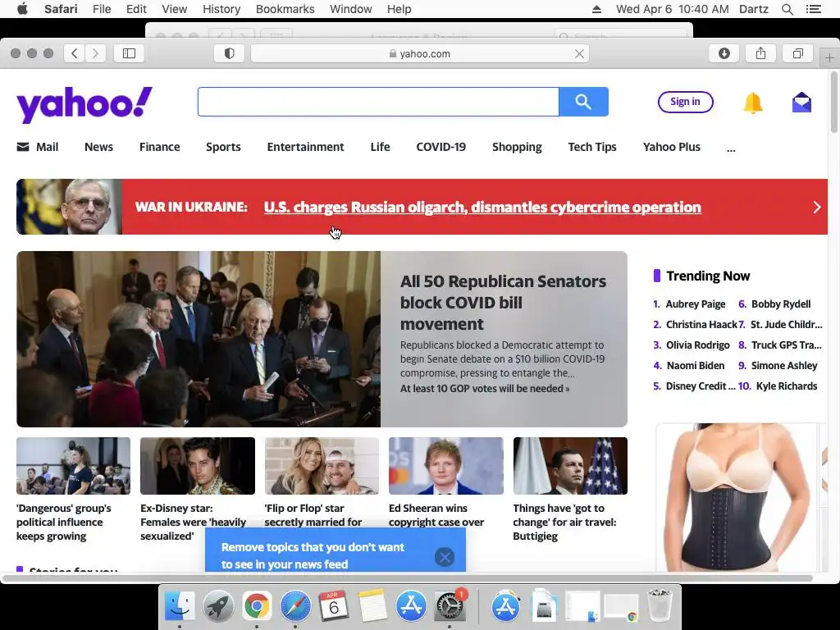Open Finder from the Dock
Image resolution: width=840 pixels, height=630 pixels.
[180, 606]
